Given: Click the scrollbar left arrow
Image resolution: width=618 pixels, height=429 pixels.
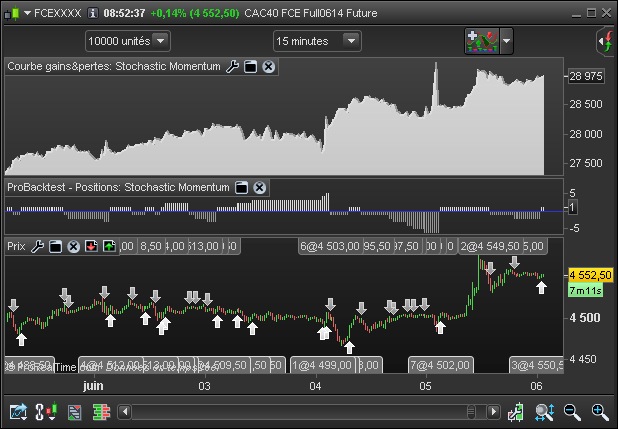Looking at the screenshot, I should point(125,412).
